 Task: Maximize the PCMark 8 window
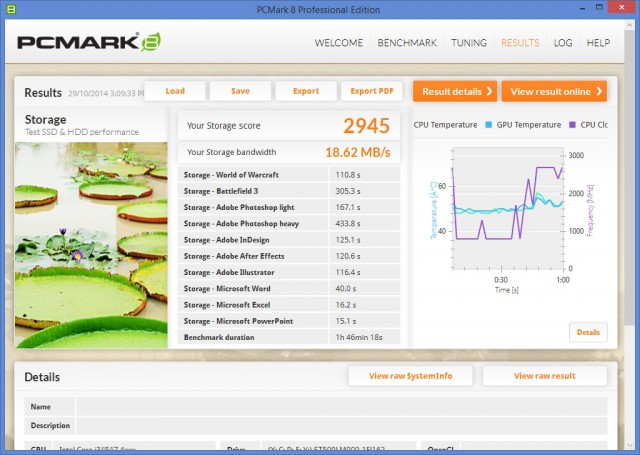[x=599, y=8]
